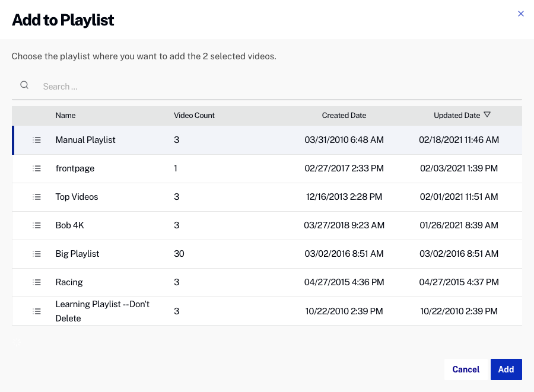Click the list icon beside Manual Playlist
Image resolution: width=534 pixels, height=392 pixels.
point(37,140)
